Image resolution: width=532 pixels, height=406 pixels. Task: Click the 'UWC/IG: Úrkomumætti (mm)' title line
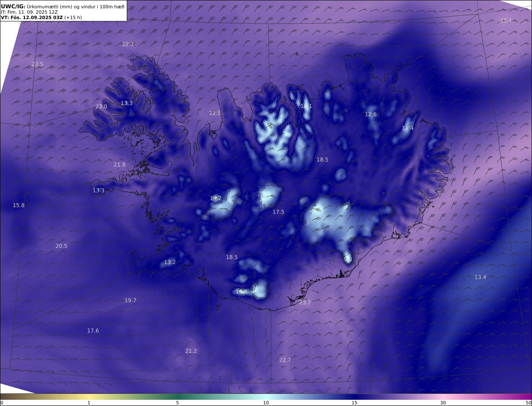click(63, 7)
